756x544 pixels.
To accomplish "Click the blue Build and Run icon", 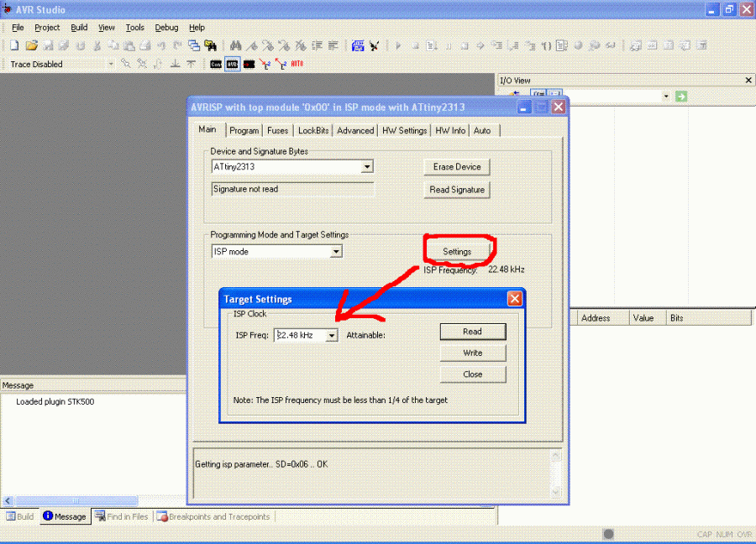I will (358, 45).
